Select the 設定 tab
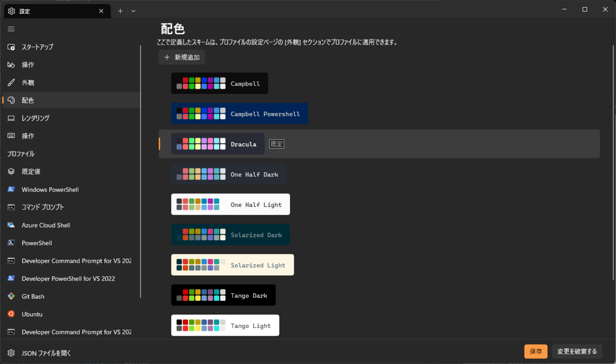 tap(57, 11)
